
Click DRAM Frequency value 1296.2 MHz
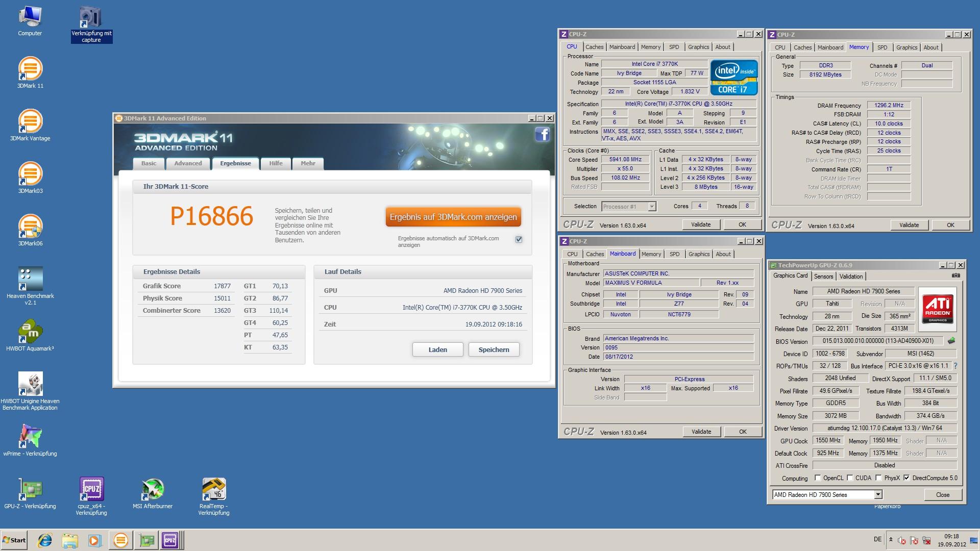tap(889, 105)
